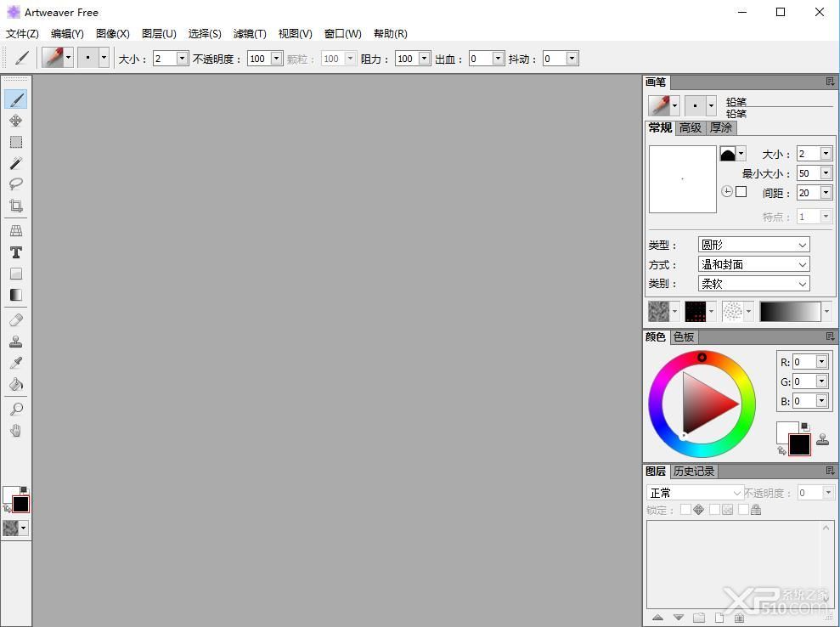Screen dimensions: 840x627
Task: Open the 最小大小 value dropdown arrow
Action: coord(826,172)
